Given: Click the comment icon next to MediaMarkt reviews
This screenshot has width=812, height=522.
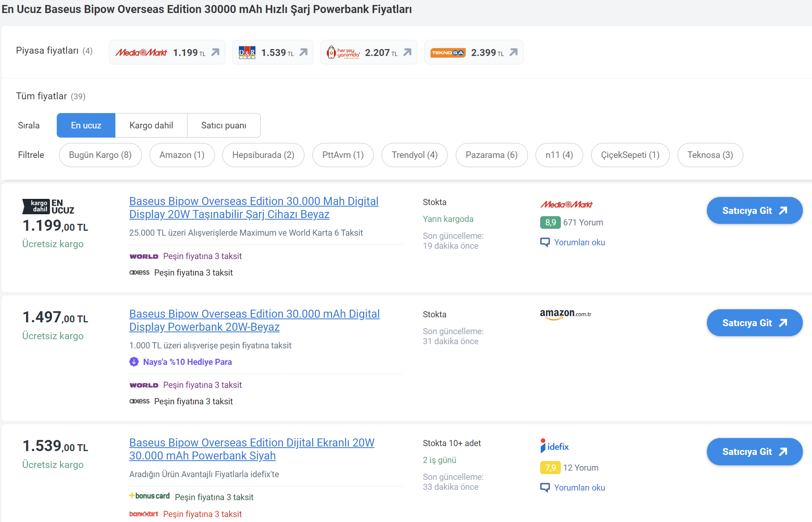Looking at the screenshot, I should [544, 242].
